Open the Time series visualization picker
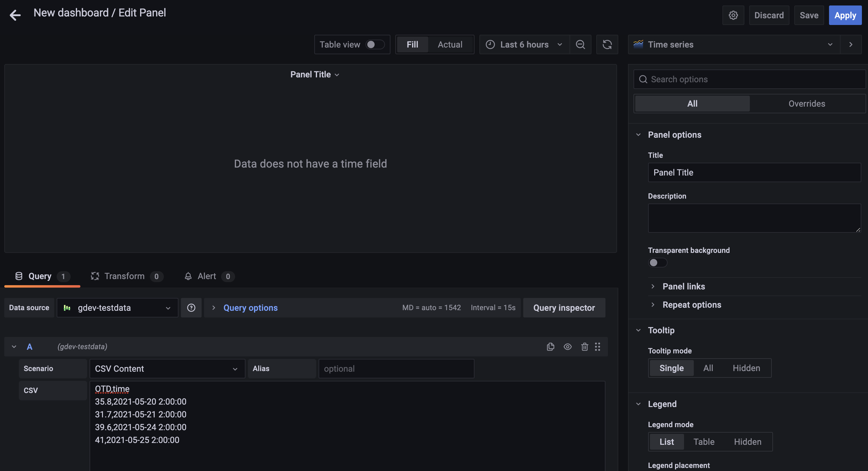 coord(734,44)
